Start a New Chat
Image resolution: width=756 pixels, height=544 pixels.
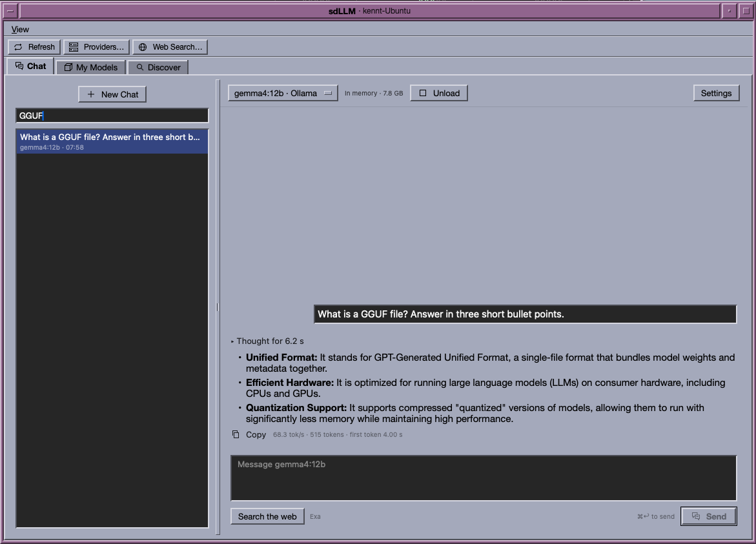112,94
